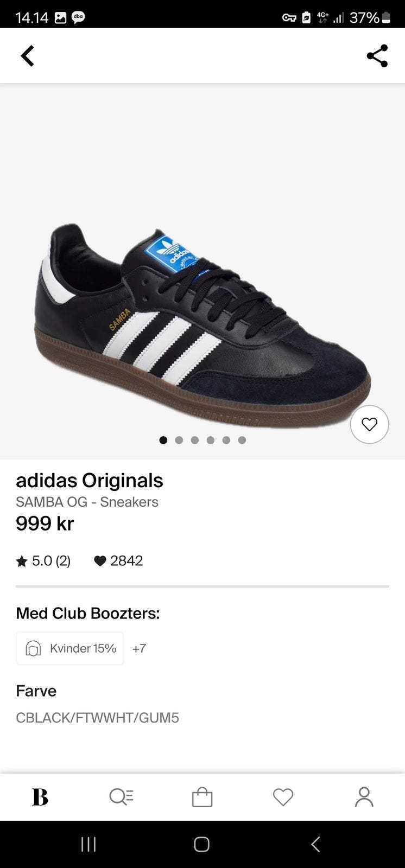Open wishlist heart in bottom bar

pyautogui.click(x=283, y=797)
